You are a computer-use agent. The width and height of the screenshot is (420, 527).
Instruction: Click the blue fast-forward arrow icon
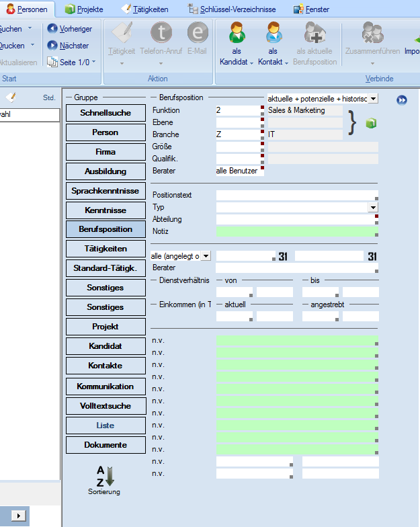402,99
